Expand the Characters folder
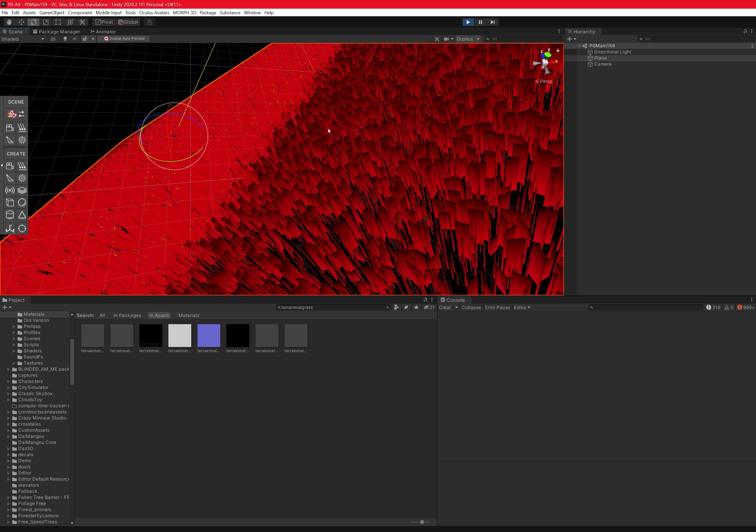The image size is (756, 532). click(8, 381)
